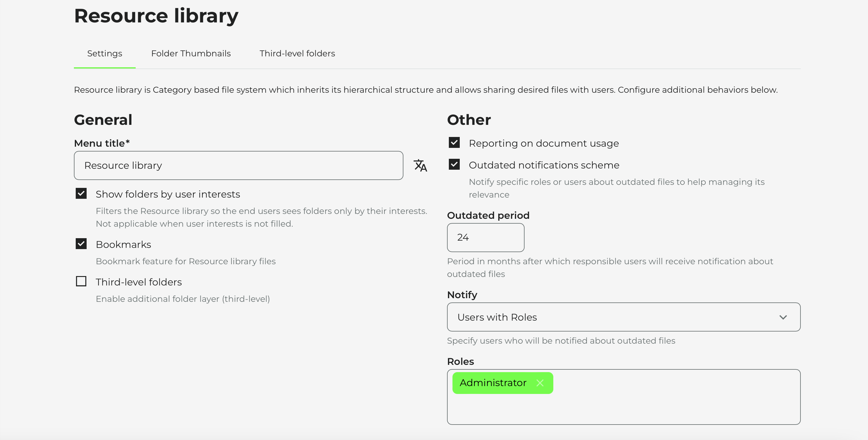Uncheck Reporting on document usage
The width and height of the screenshot is (868, 440).
[x=454, y=143]
